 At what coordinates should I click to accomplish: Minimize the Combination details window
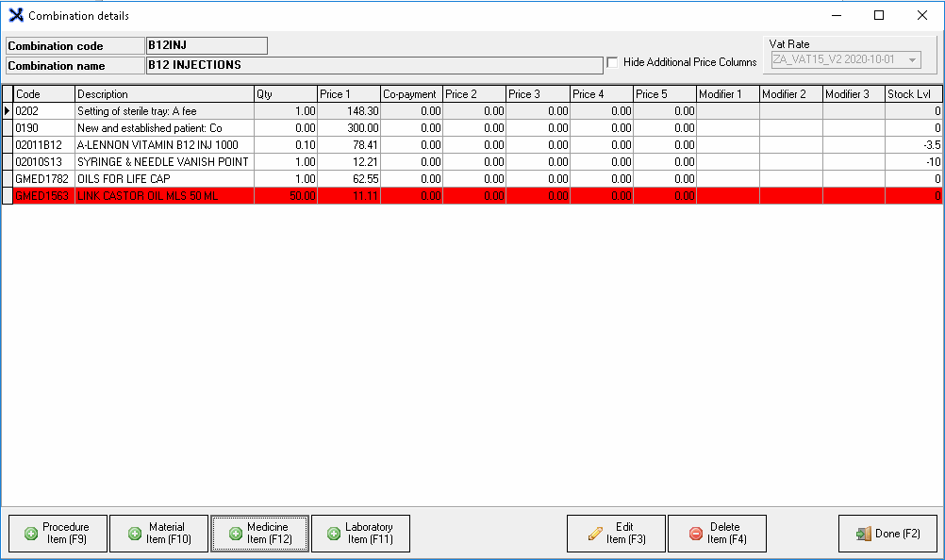(837, 15)
